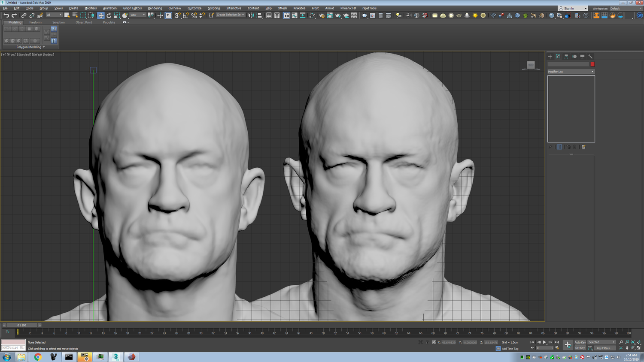The image size is (644, 362).
Task: Open the Workspaces Default dropdown
Action: click(x=625, y=9)
